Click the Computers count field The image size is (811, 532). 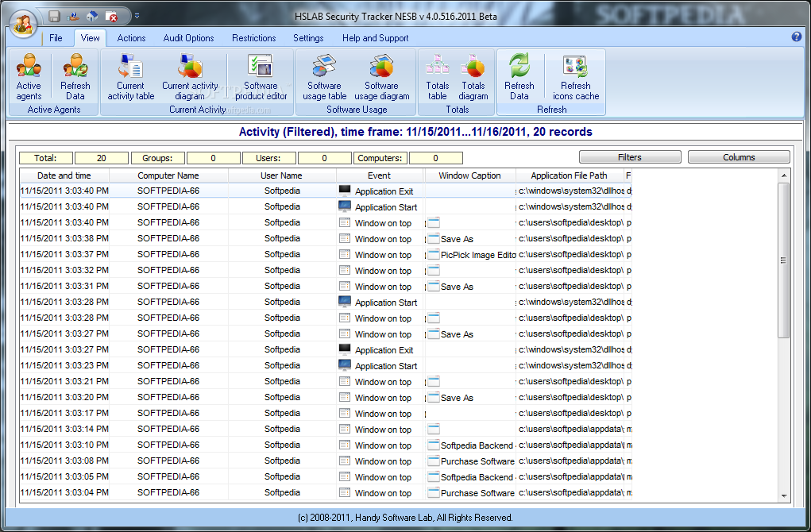pyautogui.click(x=435, y=158)
